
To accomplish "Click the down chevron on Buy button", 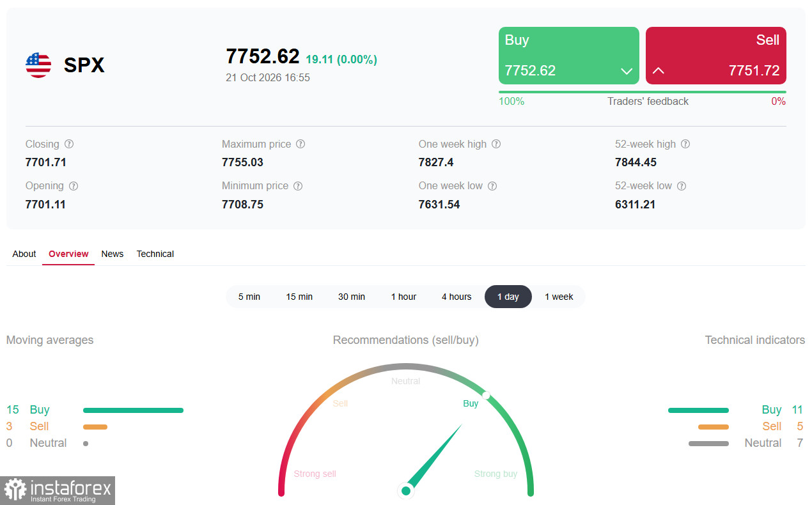I will point(627,71).
